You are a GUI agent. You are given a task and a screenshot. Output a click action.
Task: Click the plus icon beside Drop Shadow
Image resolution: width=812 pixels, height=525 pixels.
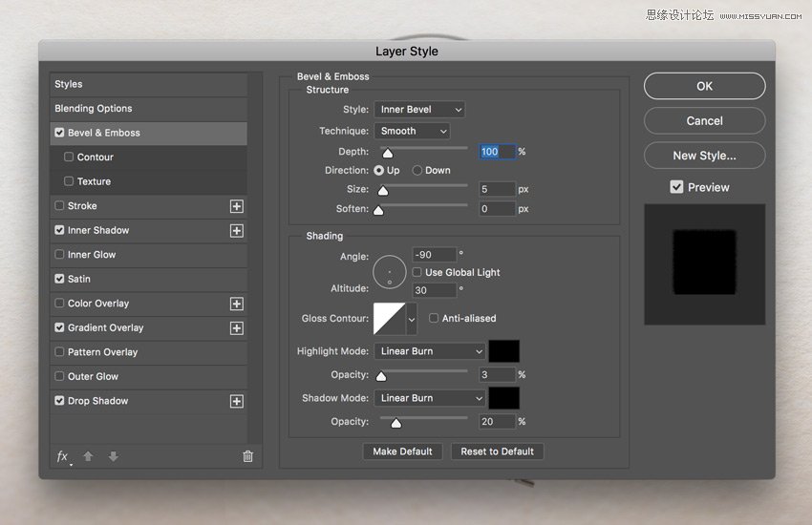pyautogui.click(x=237, y=402)
